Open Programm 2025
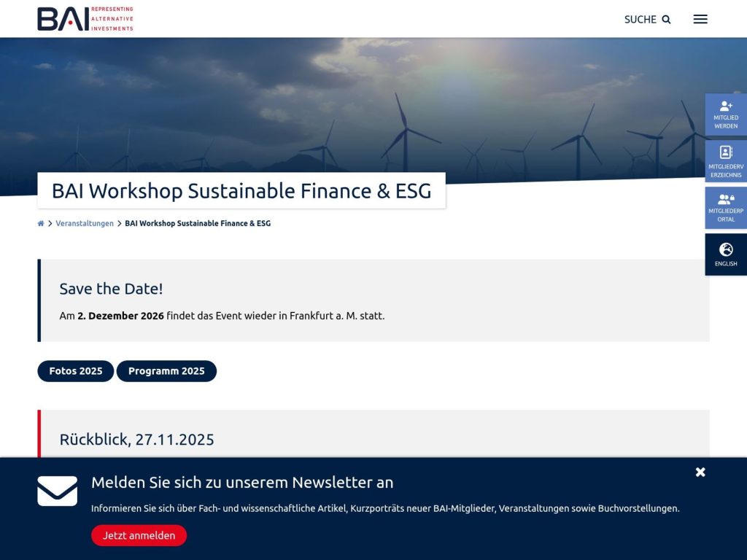 point(166,371)
